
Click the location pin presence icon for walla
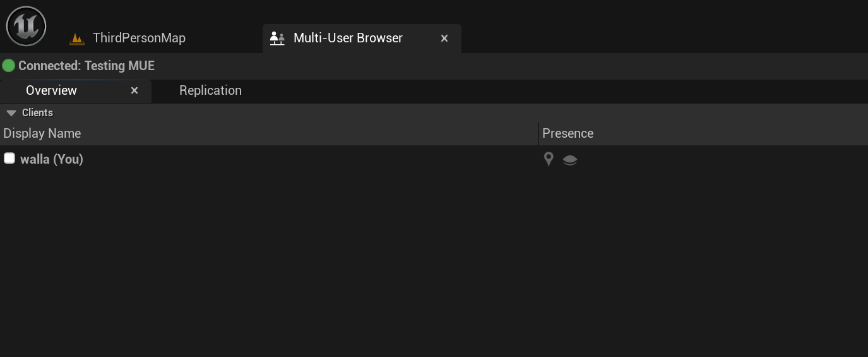(x=549, y=159)
